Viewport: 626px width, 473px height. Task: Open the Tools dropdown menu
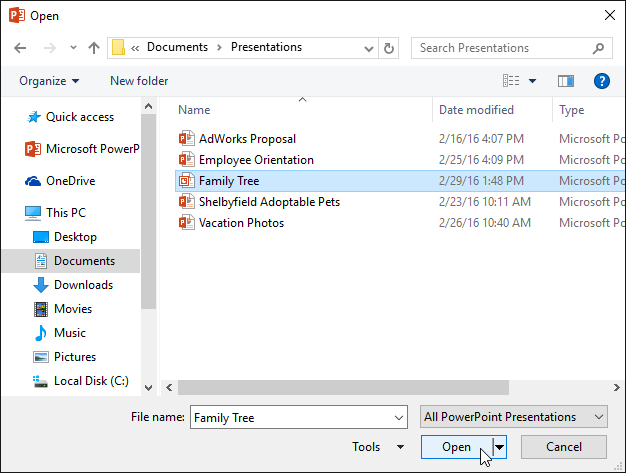pos(379,447)
